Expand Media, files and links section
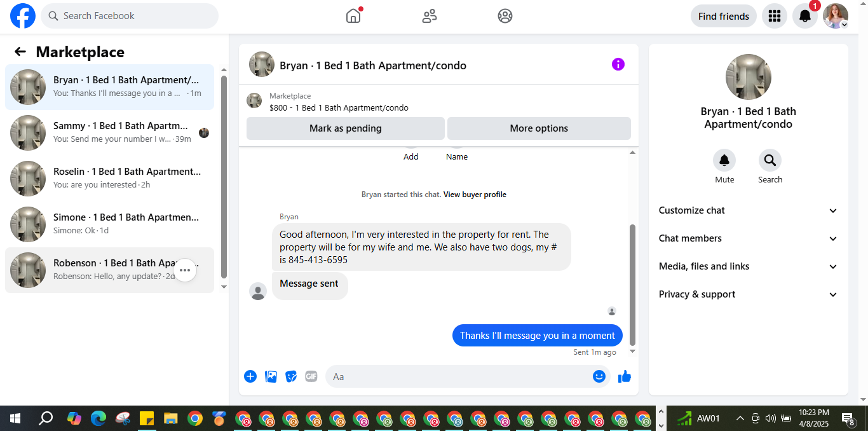 (x=749, y=266)
